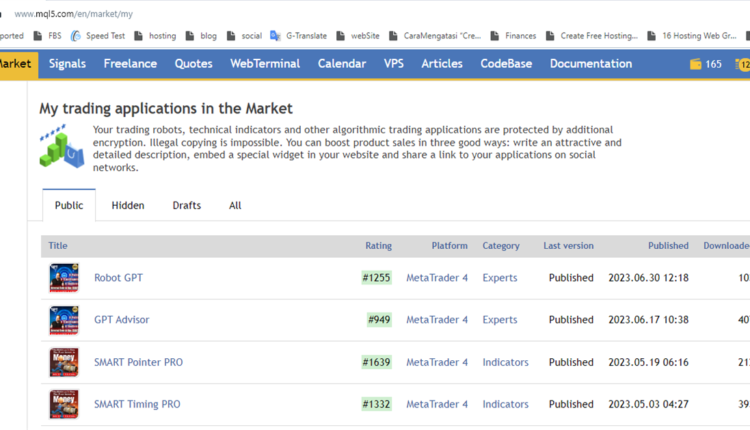The image size is (750, 430).
Task: Open the Robot GPT product thumbnail
Action: [x=64, y=278]
